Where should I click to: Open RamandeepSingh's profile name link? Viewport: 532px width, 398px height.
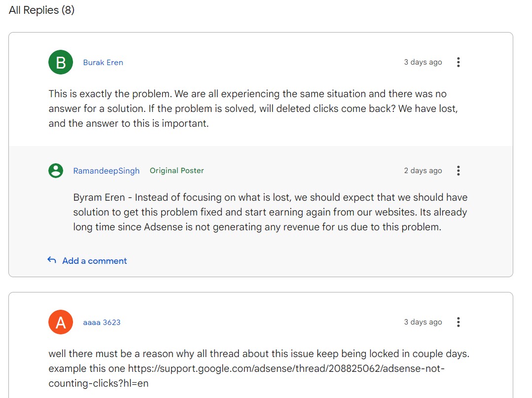coord(106,171)
